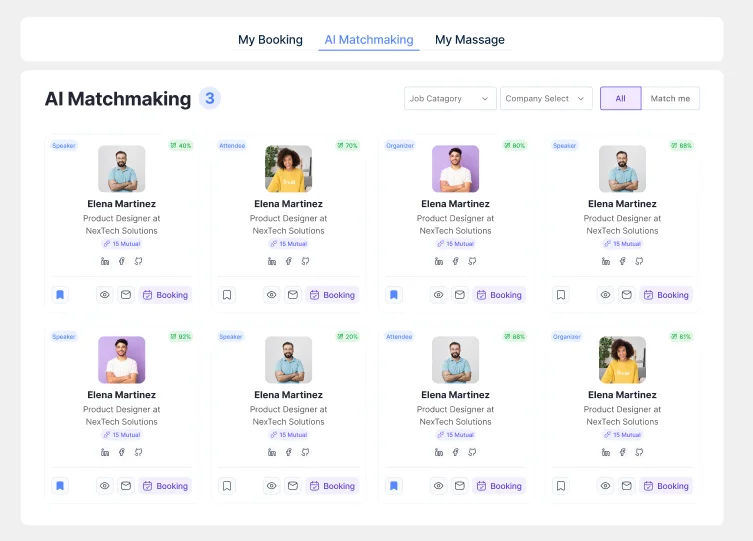Click eye icon on Speaker 88% card
753x541 pixels.
606,295
